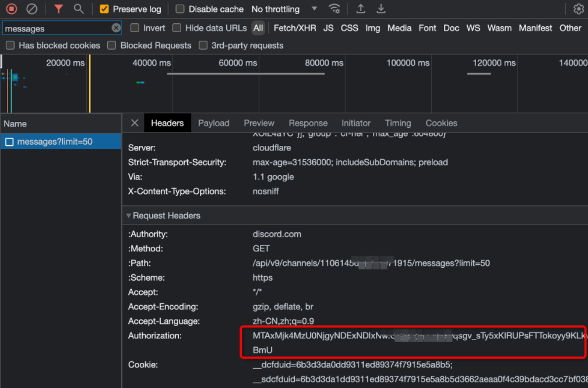Clear the network log

coord(32,9)
